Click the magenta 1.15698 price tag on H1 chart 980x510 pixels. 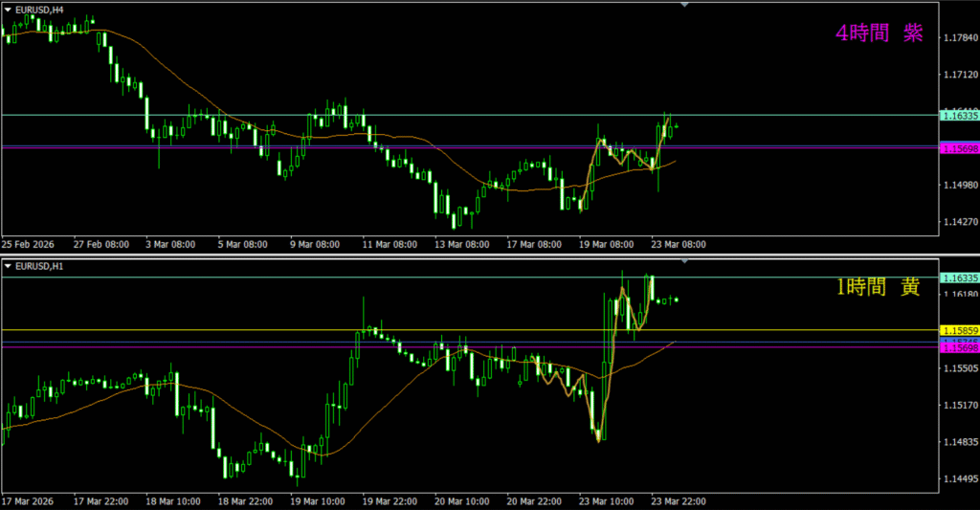click(x=958, y=348)
